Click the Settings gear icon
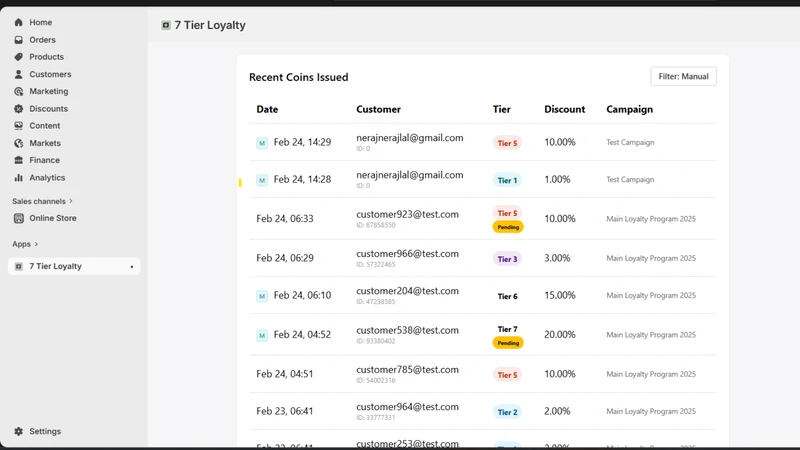The height and width of the screenshot is (450, 800). [19, 431]
